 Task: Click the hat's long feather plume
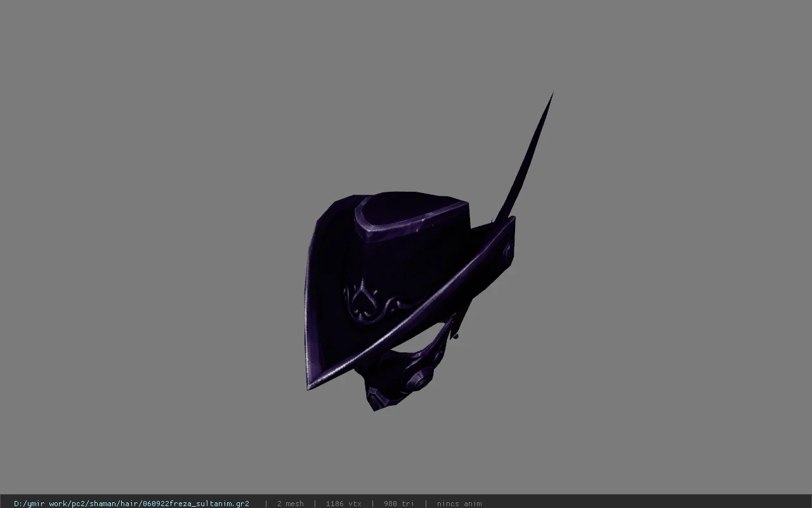click(526, 159)
